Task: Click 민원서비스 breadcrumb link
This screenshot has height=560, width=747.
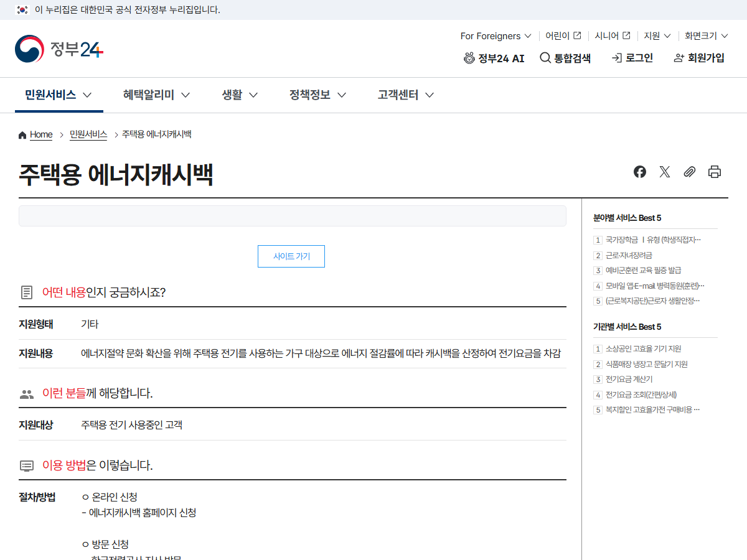Action: [x=88, y=134]
